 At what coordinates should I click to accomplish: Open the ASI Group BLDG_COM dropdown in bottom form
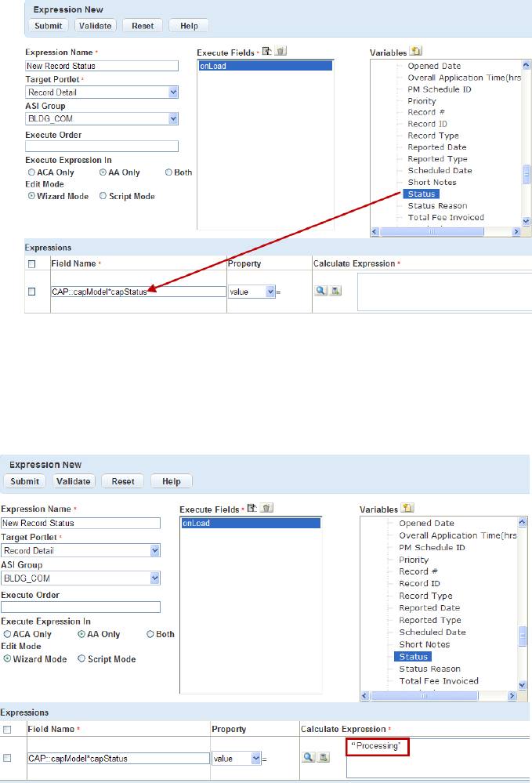pyautogui.click(x=154, y=578)
